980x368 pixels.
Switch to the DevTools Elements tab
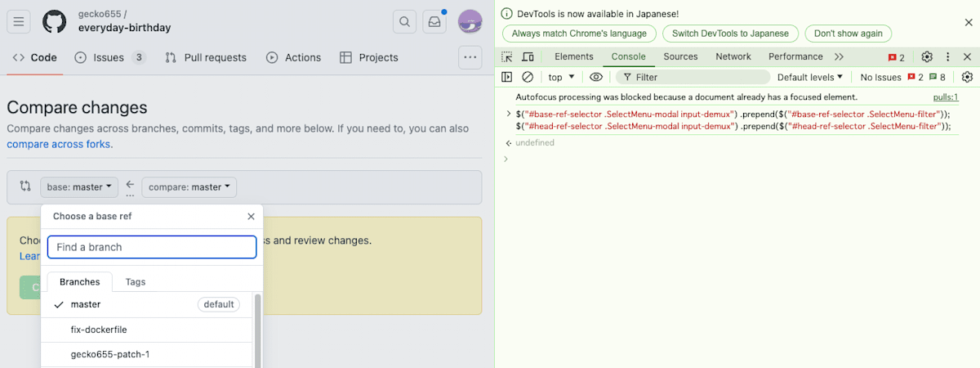[x=574, y=56]
